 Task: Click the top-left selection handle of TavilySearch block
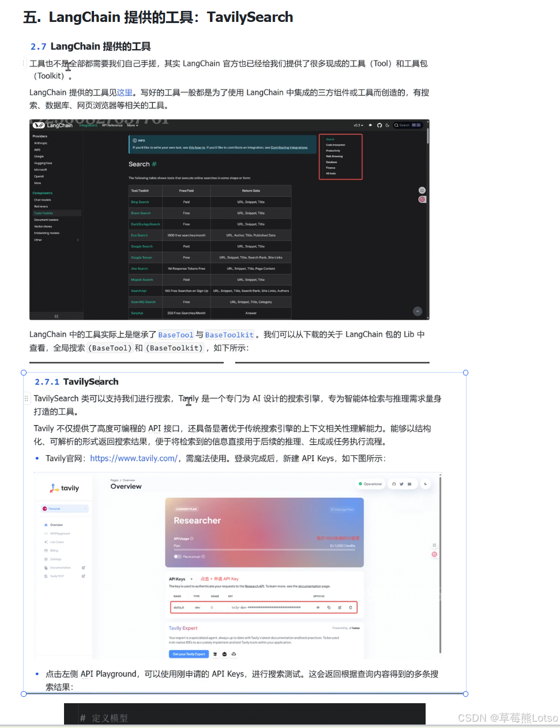[x=24, y=373]
